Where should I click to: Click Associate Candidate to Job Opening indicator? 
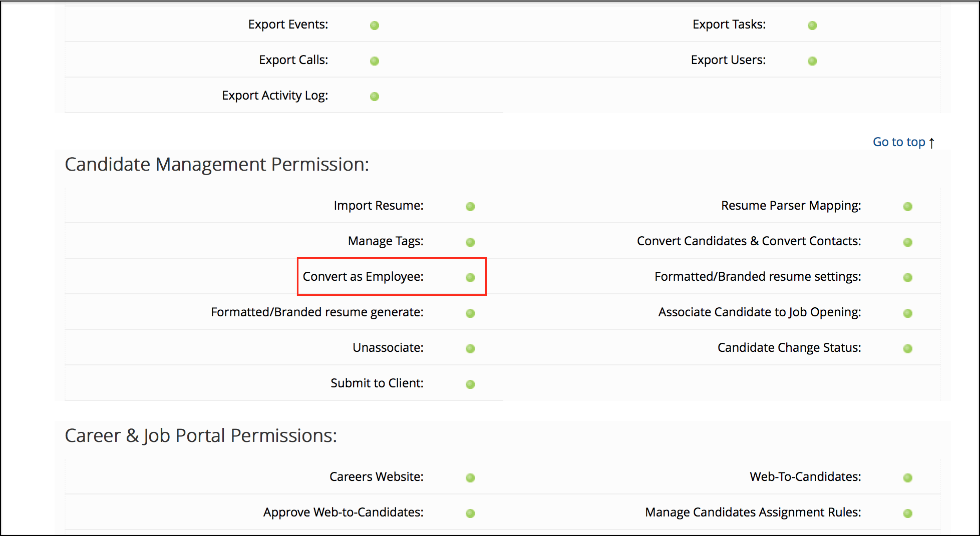coord(908,313)
